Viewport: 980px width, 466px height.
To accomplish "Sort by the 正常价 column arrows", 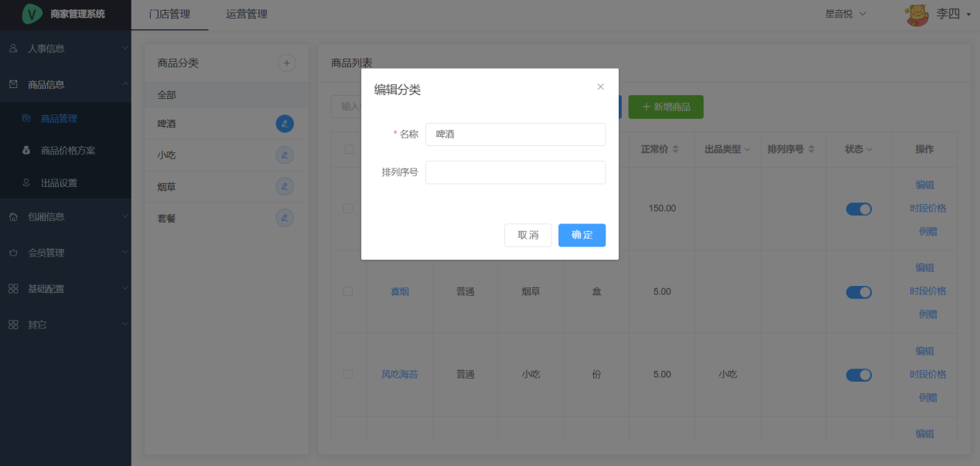I will (675, 149).
